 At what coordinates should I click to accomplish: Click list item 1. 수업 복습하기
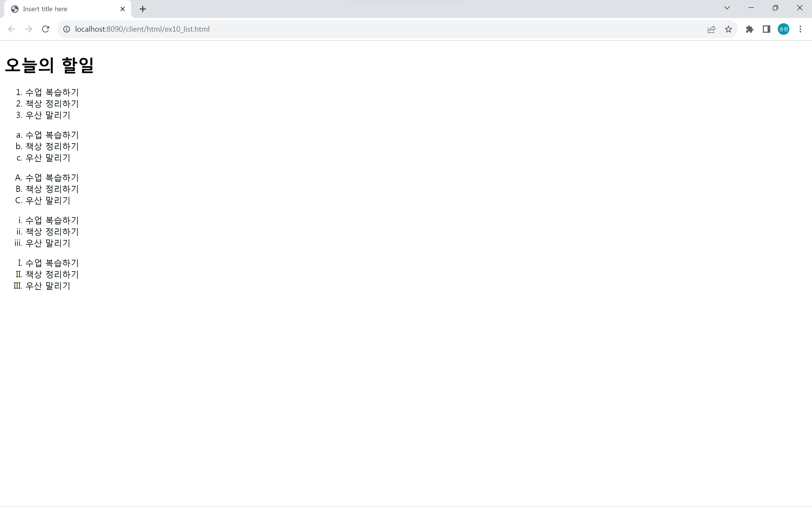point(52,92)
